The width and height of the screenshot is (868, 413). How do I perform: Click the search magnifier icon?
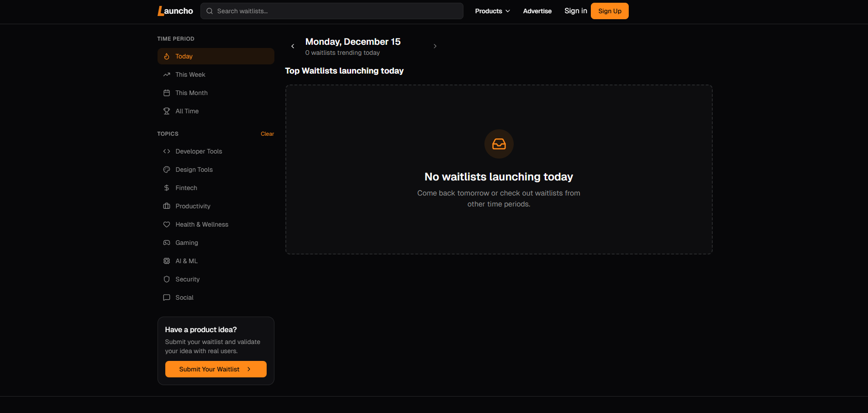[209, 11]
